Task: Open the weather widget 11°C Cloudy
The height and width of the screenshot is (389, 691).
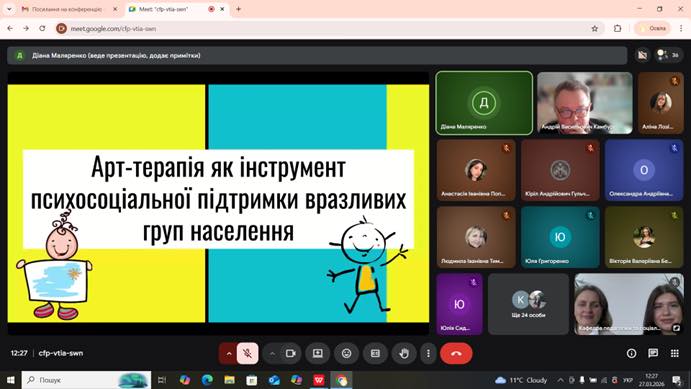Action: point(521,380)
